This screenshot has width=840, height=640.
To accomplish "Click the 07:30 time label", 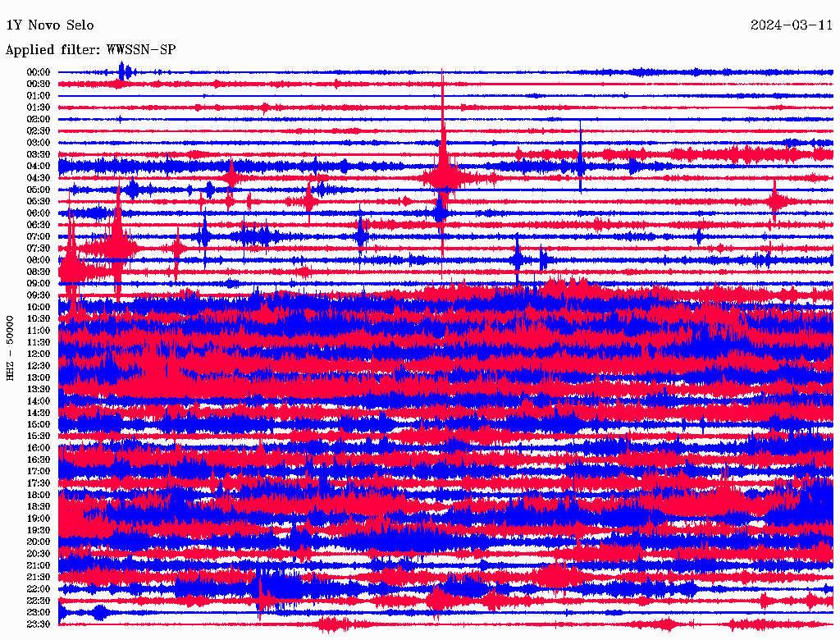I will coord(39,248).
